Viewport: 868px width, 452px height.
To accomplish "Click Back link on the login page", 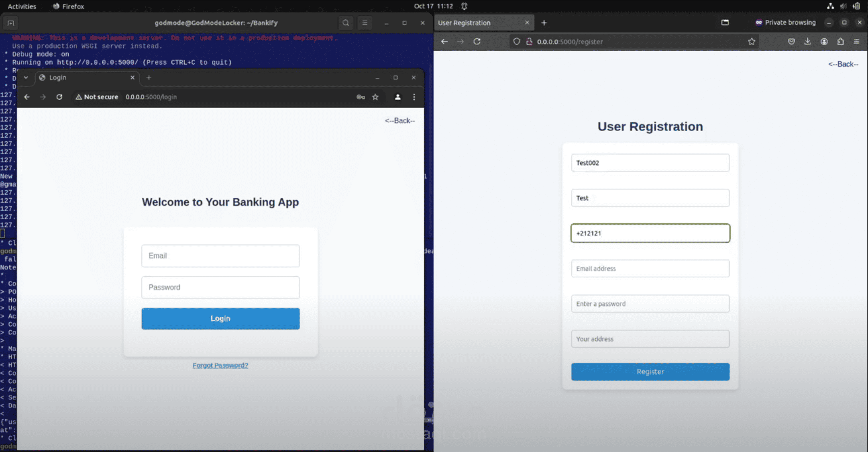I will tap(400, 120).
